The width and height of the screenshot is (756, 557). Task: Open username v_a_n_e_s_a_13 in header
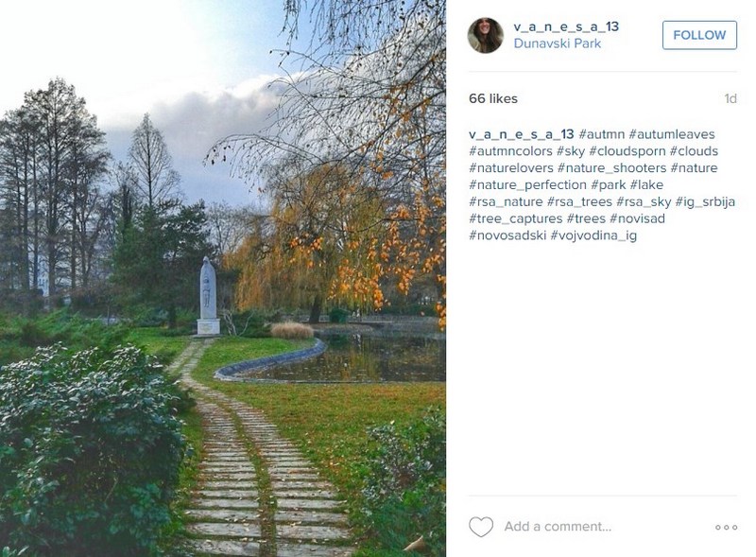566,26
